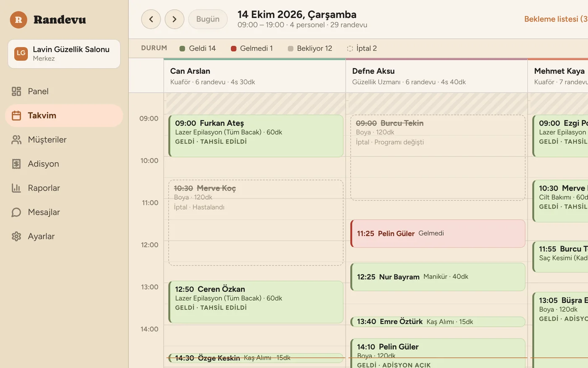Go to previous day arrow

(x=151, y=19)
